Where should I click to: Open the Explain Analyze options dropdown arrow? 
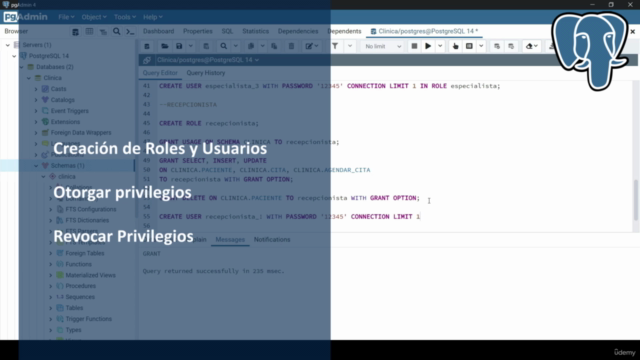click(x=481, y=46)
